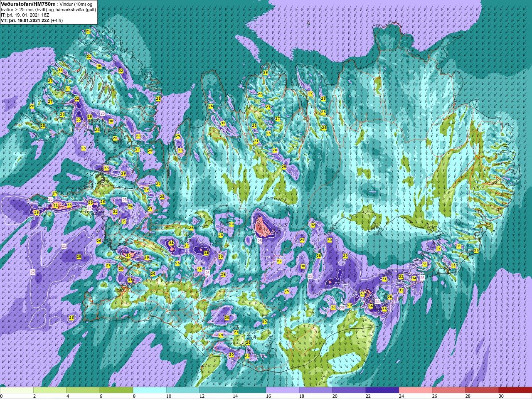Screen dimensions: 532x399
Task: Click legend scale number '16'
Action: (x=268, y=396)
